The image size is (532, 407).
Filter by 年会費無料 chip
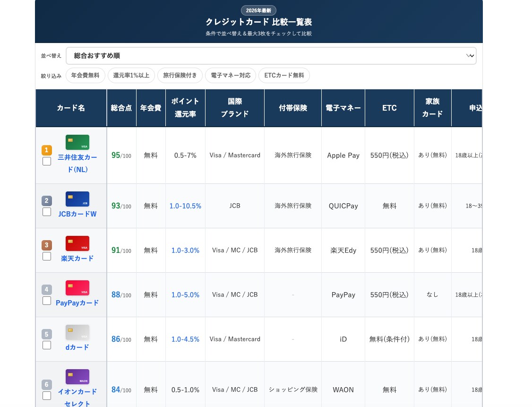[x=85, y=75]
